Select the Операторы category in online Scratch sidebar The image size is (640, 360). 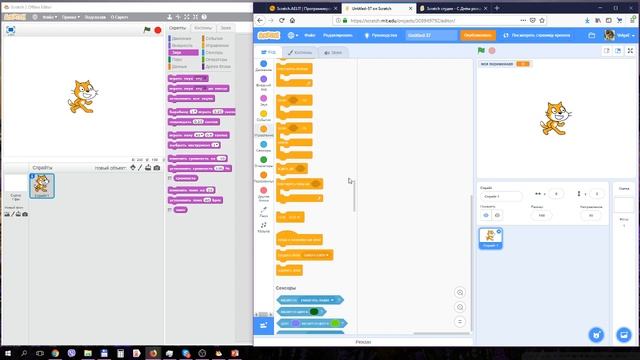point(264,162)
